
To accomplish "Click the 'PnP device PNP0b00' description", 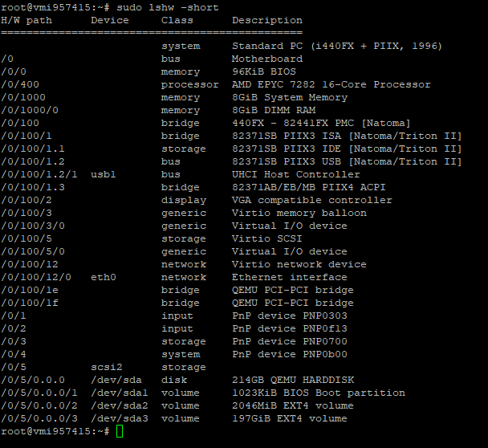I will click(290, 354).
